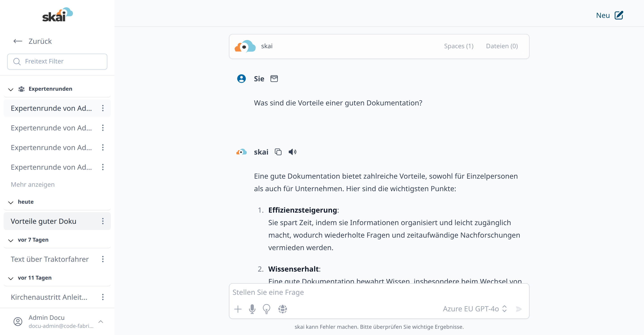Collapse the heute section chevron
The height and width of the screenshot is (335, 644).
pyautogui.click(x=11, y=202)
